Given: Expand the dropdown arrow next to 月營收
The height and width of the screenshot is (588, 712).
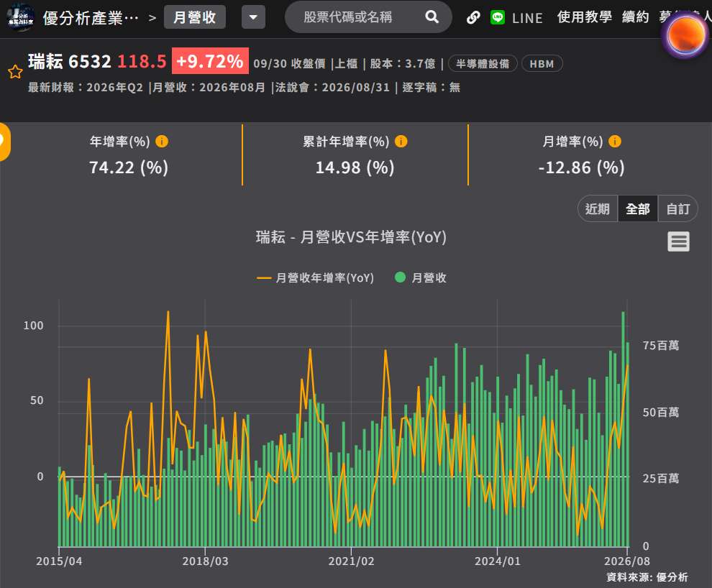Looking at the screenshot, I should coord(253,17).
